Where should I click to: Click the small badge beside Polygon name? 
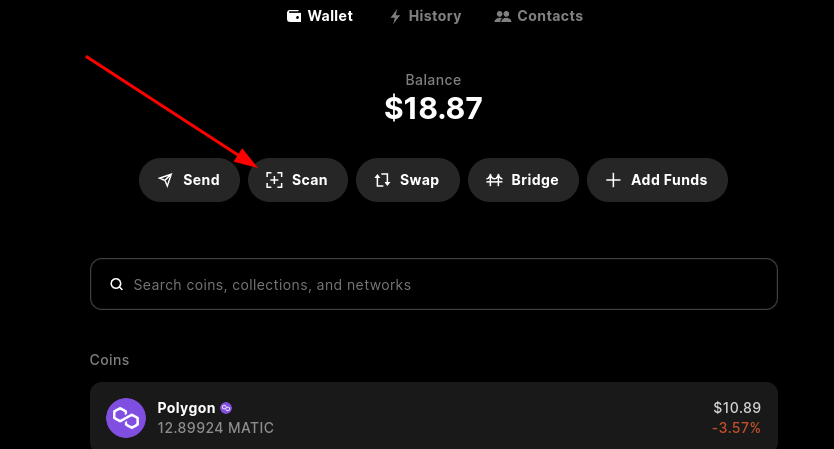[x=226, y=408]
